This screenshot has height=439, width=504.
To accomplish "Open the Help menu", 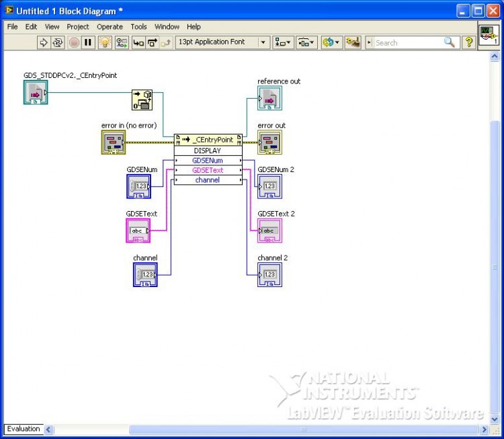I will [194, 27].
